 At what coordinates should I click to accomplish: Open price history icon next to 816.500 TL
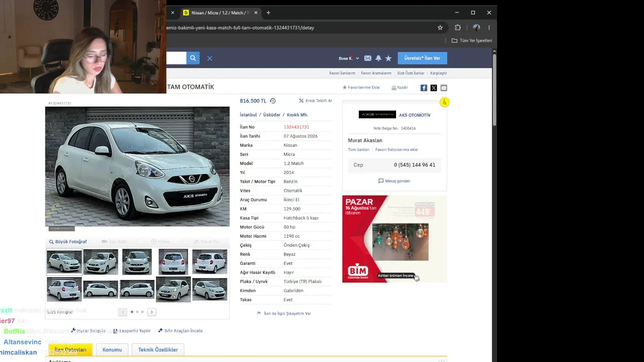coord(273,101)
